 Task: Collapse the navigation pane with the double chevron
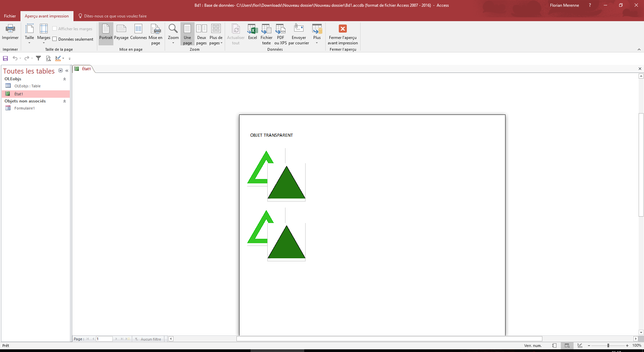[x=67, y=71]
